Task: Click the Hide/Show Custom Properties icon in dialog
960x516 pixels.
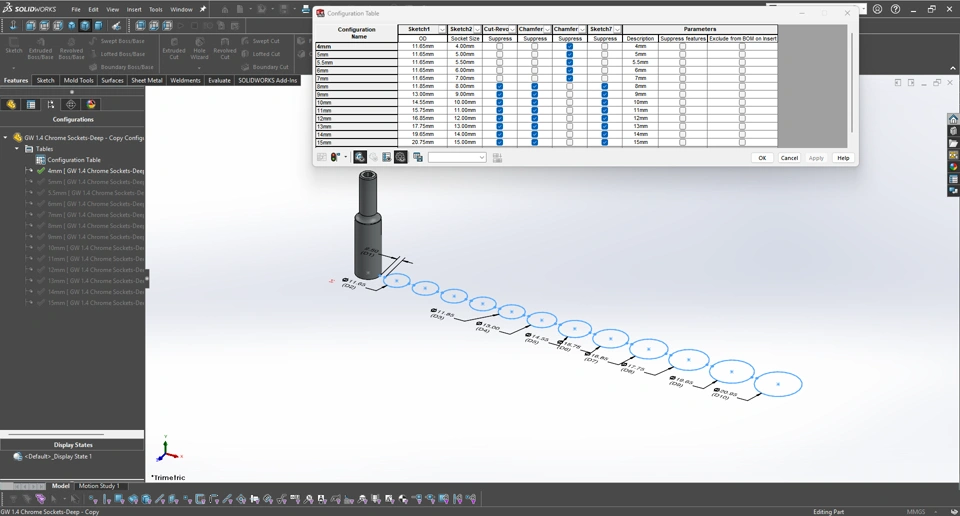Action: 387,157
